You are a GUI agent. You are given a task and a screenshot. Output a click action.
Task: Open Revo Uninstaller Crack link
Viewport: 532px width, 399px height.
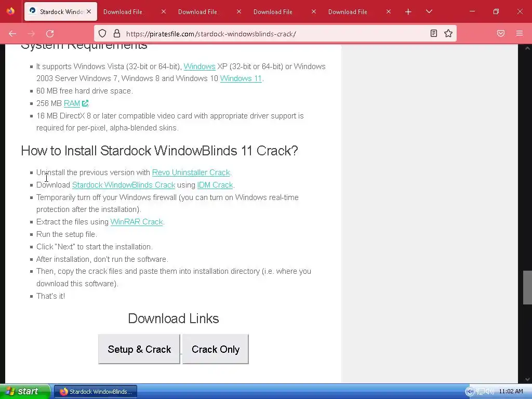(x=191, y=172)
